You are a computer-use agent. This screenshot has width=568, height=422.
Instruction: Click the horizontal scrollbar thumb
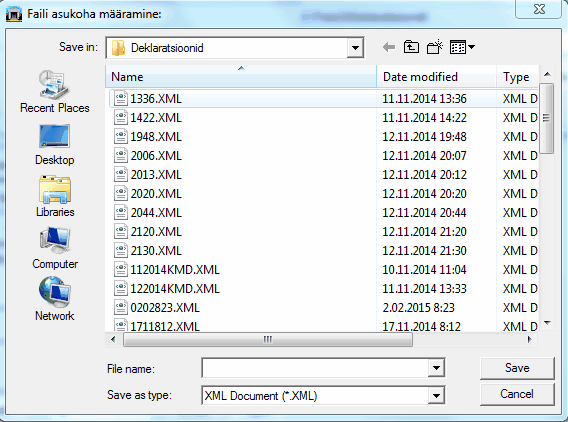click(268, 339)
